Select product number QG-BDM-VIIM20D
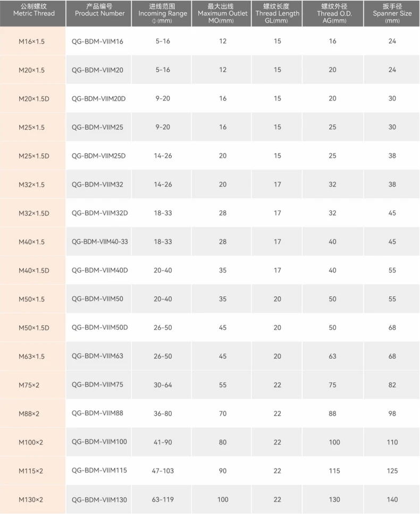The height and width of the screenshot is (514, 420). point(99,98)
